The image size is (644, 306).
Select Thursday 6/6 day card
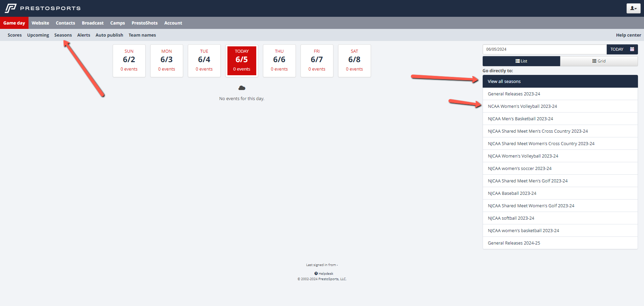[x=279, y=61]
